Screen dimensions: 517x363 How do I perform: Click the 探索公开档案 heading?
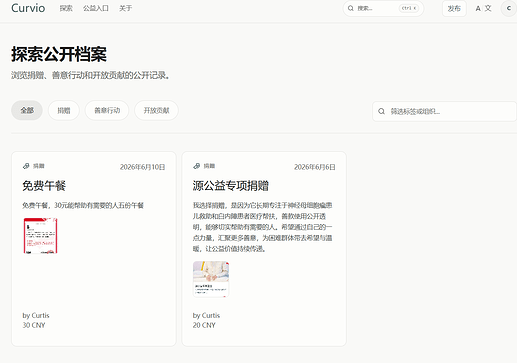click(59, 54)
